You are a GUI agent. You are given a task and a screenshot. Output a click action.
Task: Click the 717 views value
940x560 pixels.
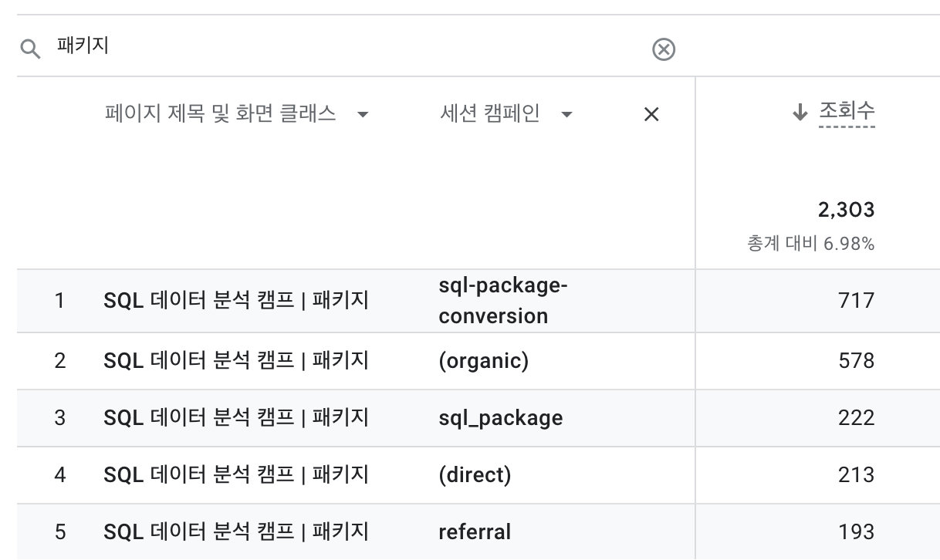pos(857,300)
